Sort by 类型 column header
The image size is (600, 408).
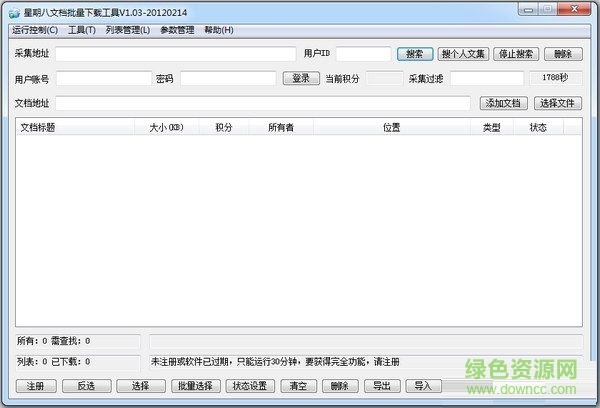pyautogui.click(x=492, y=127)
